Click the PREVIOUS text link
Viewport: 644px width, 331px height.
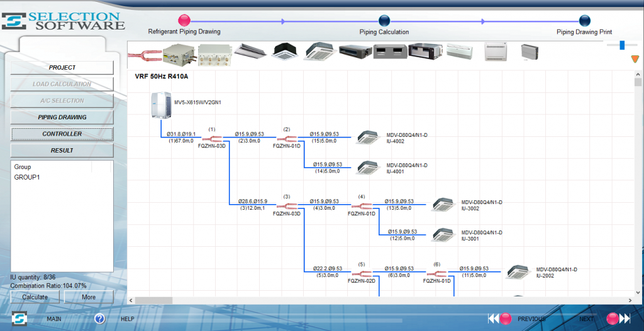point(531,318)
